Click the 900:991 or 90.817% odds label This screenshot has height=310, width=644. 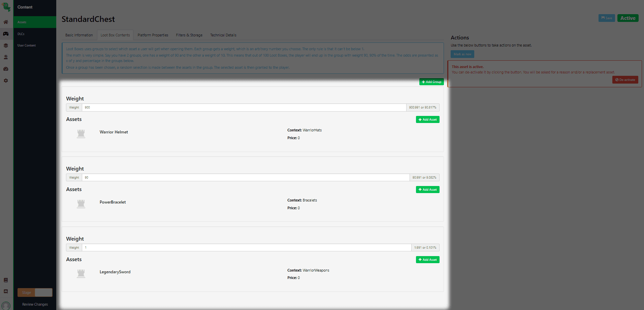click(x=423, y=107)
